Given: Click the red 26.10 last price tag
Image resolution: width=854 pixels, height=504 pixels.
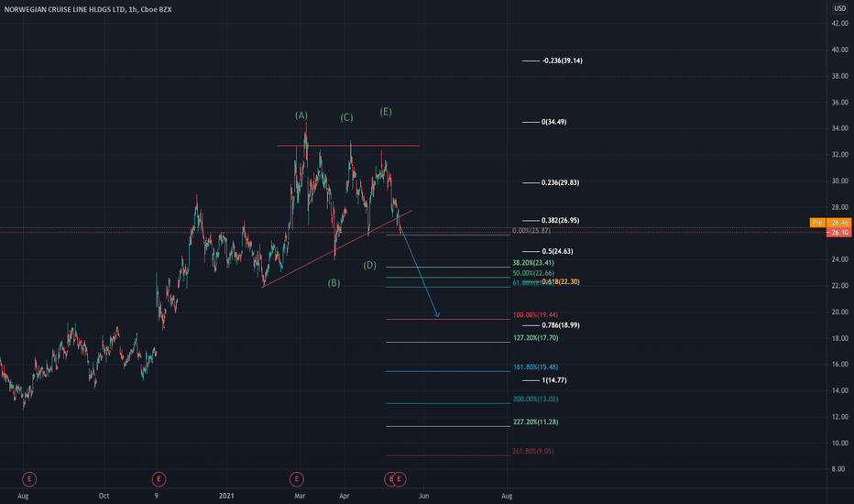Looking at the screenshot, I should click(838, 233).
